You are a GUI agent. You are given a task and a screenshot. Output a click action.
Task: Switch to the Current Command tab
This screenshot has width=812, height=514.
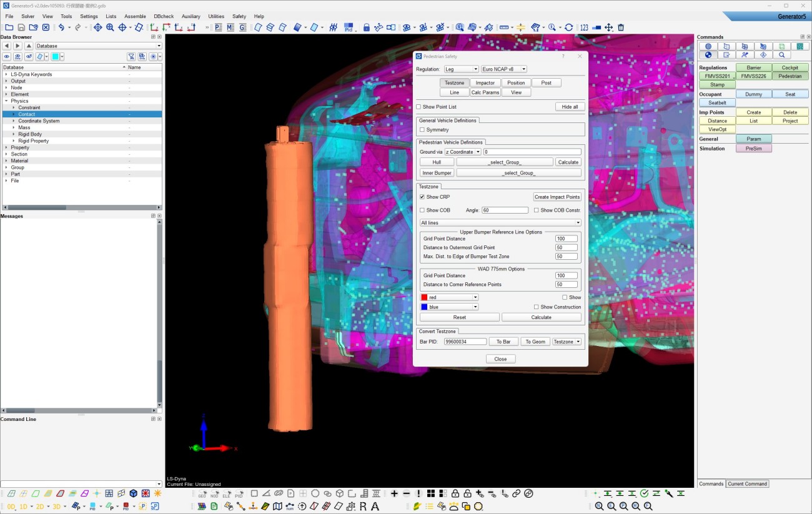tap(747, 484)
